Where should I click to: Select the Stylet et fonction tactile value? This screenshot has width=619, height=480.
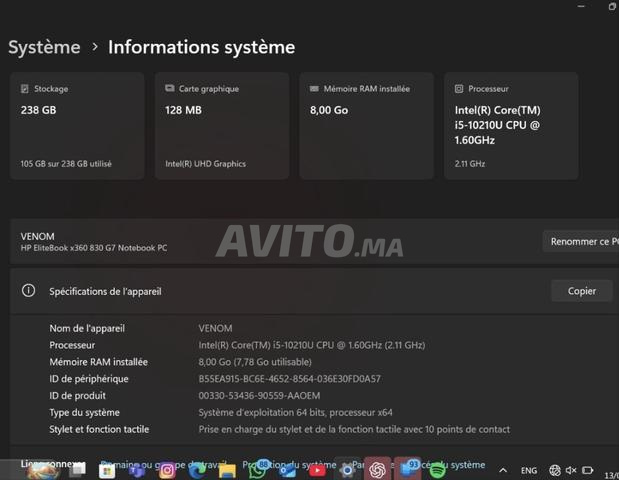pos(354,429)
